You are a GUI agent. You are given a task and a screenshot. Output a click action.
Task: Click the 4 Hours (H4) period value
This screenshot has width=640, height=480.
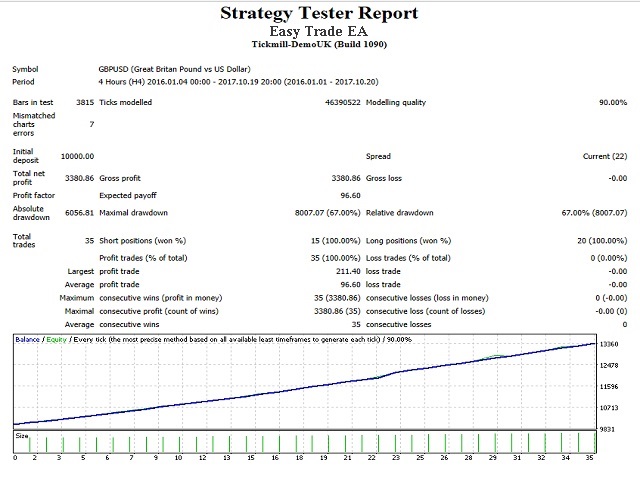238,82
